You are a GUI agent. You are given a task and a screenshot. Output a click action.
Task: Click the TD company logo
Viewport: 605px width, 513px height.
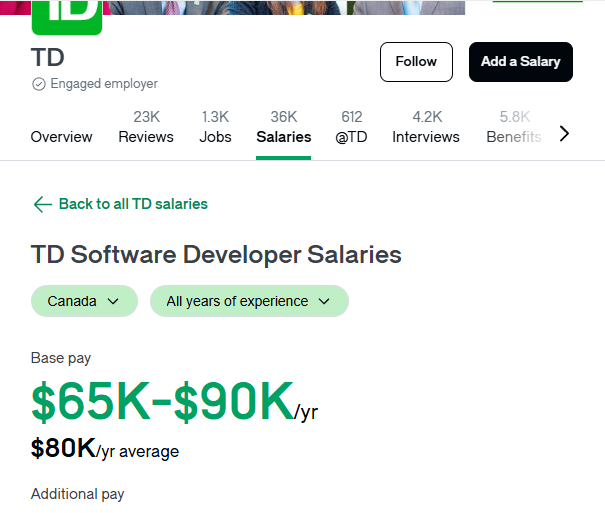(67, 17)
